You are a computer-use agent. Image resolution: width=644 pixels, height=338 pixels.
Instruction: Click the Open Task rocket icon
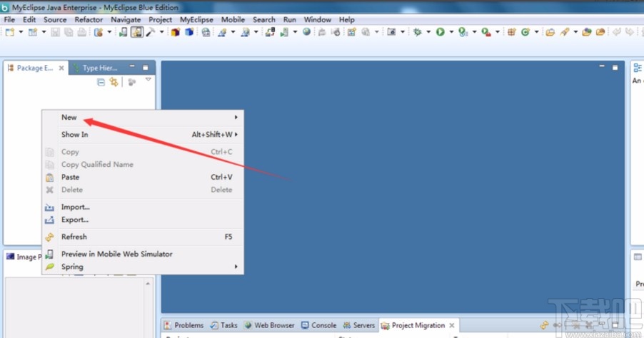tap(564, 32)
